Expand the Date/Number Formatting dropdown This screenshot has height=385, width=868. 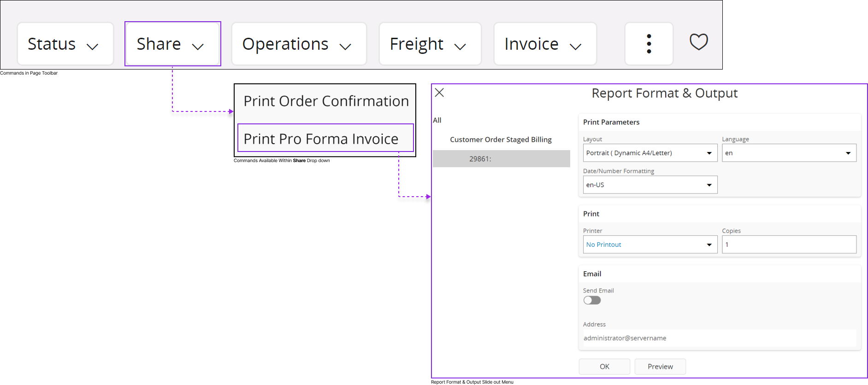[650, 185]
